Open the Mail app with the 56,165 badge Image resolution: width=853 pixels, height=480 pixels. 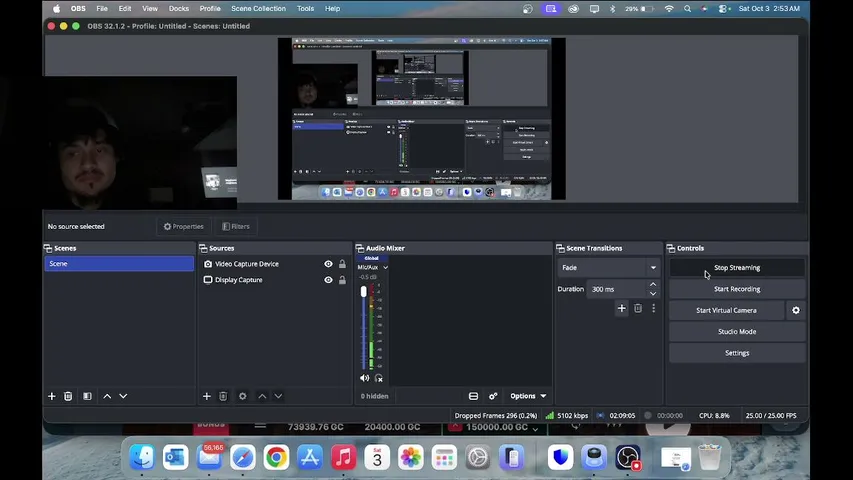209,457
